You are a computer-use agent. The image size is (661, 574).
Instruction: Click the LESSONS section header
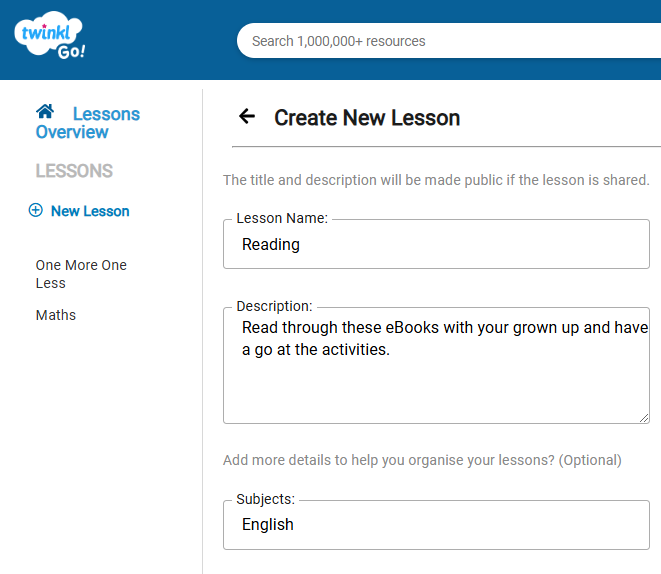pos(74,171)
